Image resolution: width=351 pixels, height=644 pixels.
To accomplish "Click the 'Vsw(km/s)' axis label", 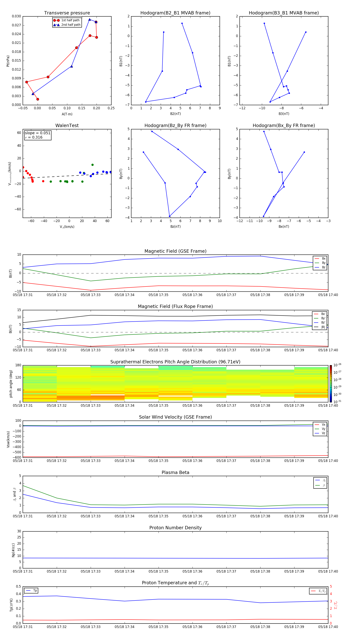I will [8, 439].
